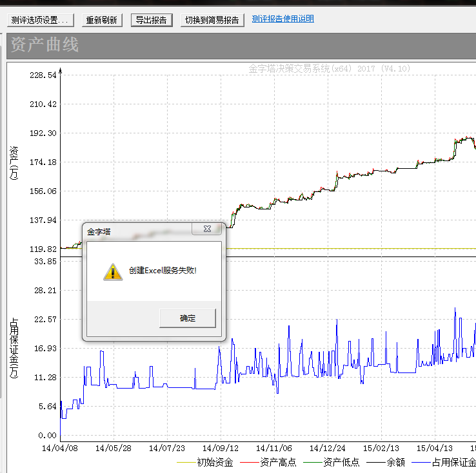Click the red 资产高点 legend line
The width and height of the screenshot is (476, 473).
click(x=250, y=463)
